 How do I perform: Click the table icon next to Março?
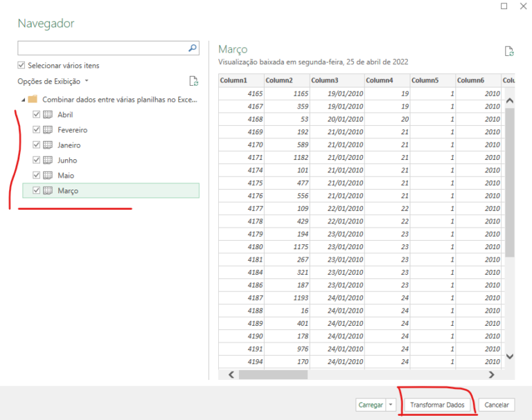[48, 190]
